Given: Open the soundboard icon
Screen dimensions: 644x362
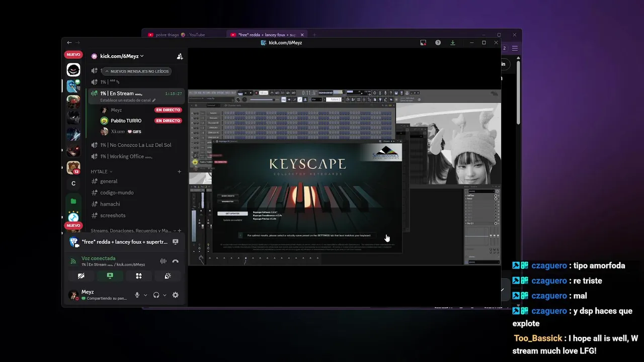Looking at the screenshot, I should tap(168, 276).
